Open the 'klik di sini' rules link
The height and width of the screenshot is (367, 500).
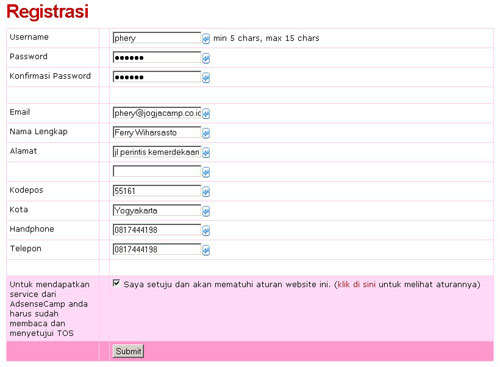(356, 284)
